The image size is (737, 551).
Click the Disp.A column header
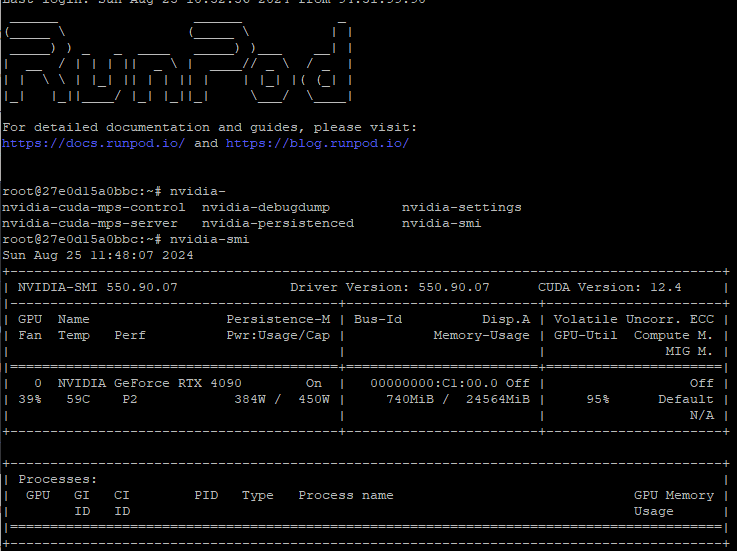506,319
